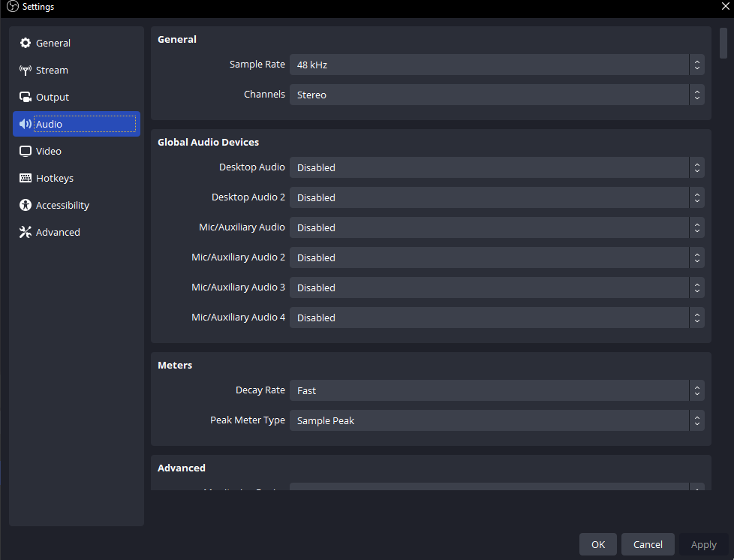The height and width of the screenshot is (560, 734).
Task: Open Accessibility settings
Action: pos(77,205)
